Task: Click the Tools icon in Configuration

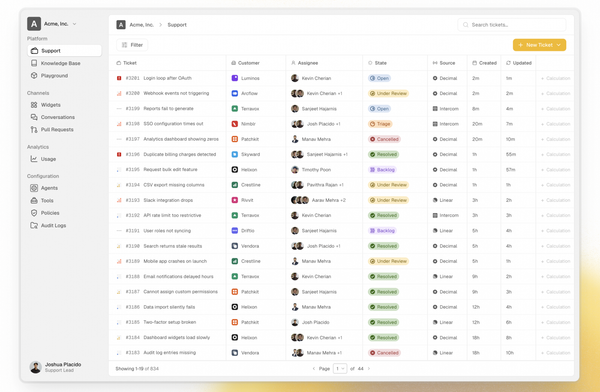Action: point(34,200)
